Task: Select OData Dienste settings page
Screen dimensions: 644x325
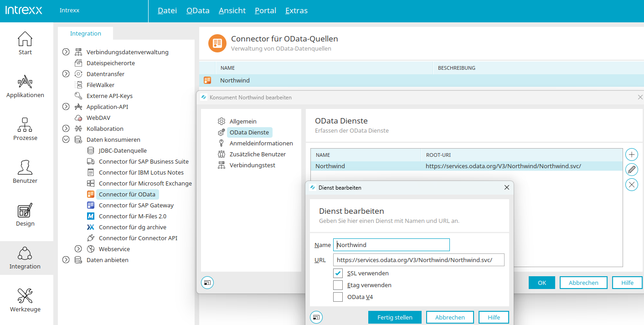Action: tap(249, 132)
